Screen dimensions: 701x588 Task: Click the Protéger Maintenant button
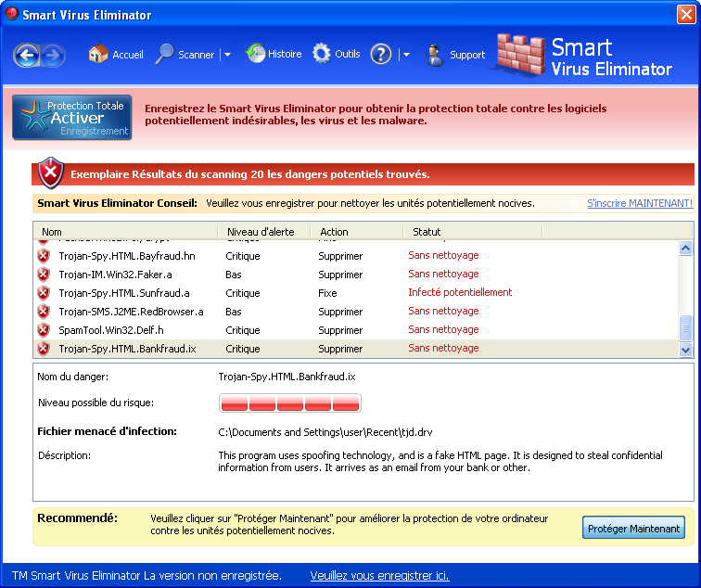pyautogui.click(x=633, y=528)
